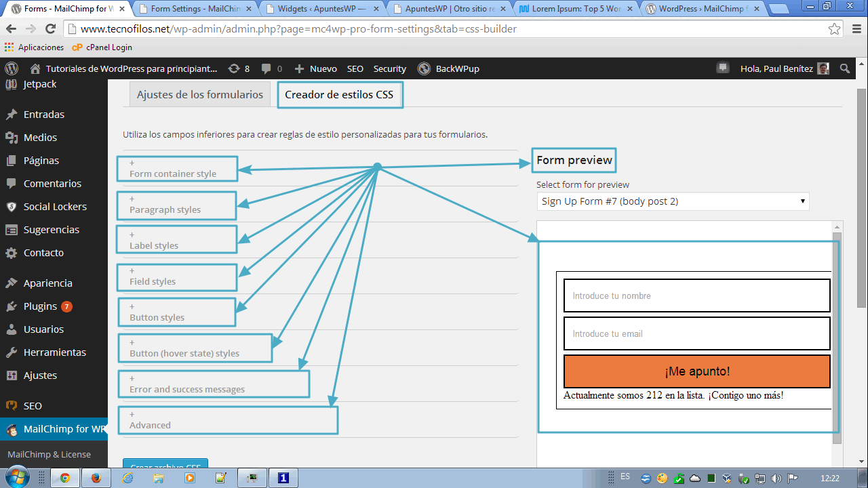The image size is (868, 488).
Task: Click the browser back arrow
Action: [x=12, y=29]
